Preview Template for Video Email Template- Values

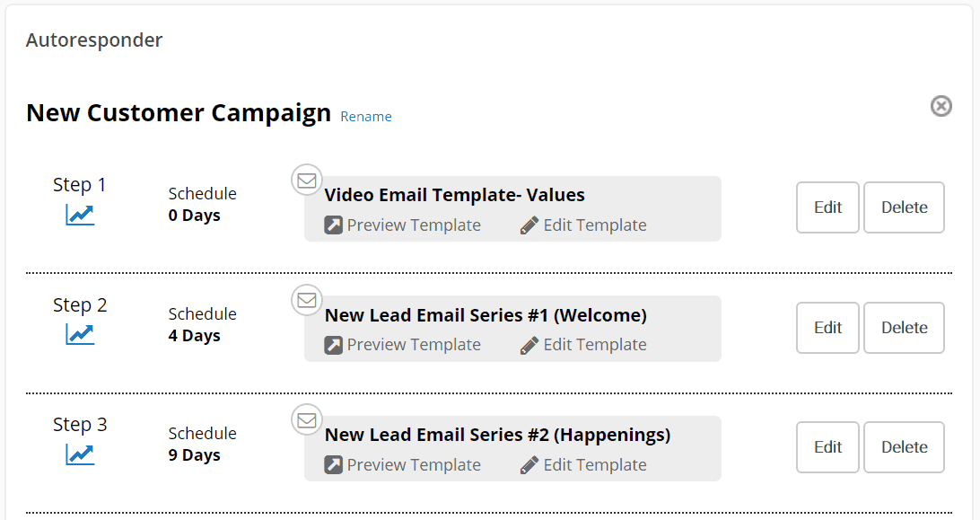402,225
